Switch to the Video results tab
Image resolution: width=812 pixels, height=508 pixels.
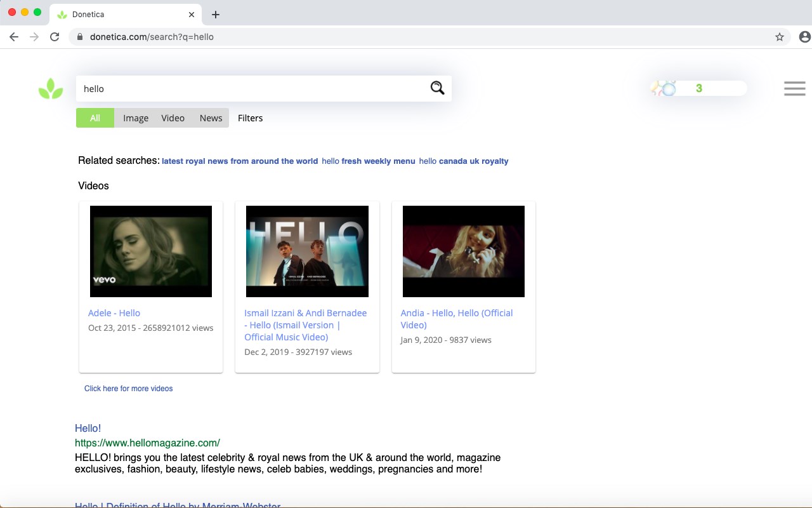point(173,118)
